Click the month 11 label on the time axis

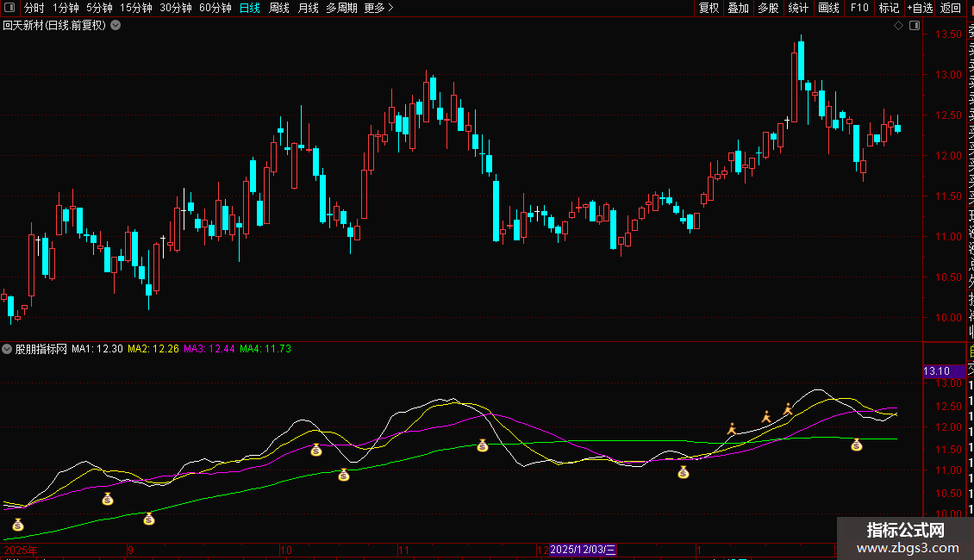pyautogui.click(x=403, y=550)
